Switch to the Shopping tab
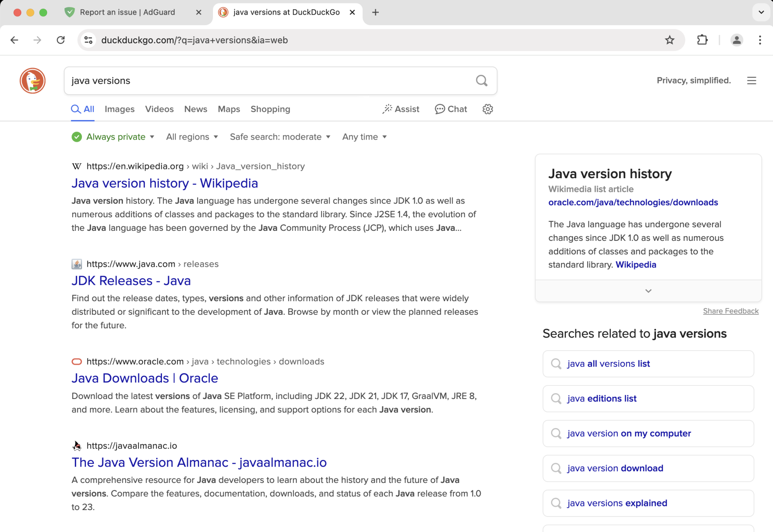Viewport: 773px width, 532px height. [x=270, y=109]
